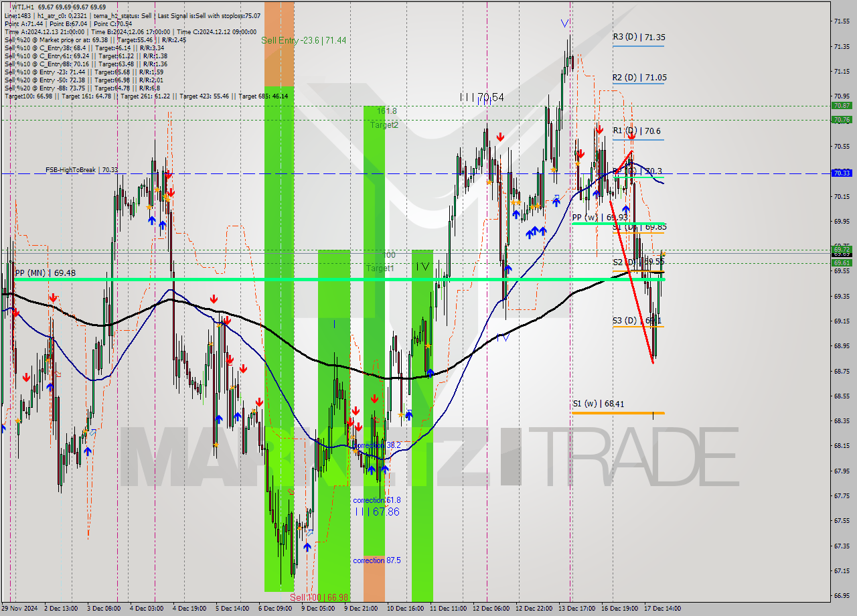The height and width of the screenshot is (616, 857).
Task: Click the R2 (D) | 71.05 resistance label
Action: (639, 78)
